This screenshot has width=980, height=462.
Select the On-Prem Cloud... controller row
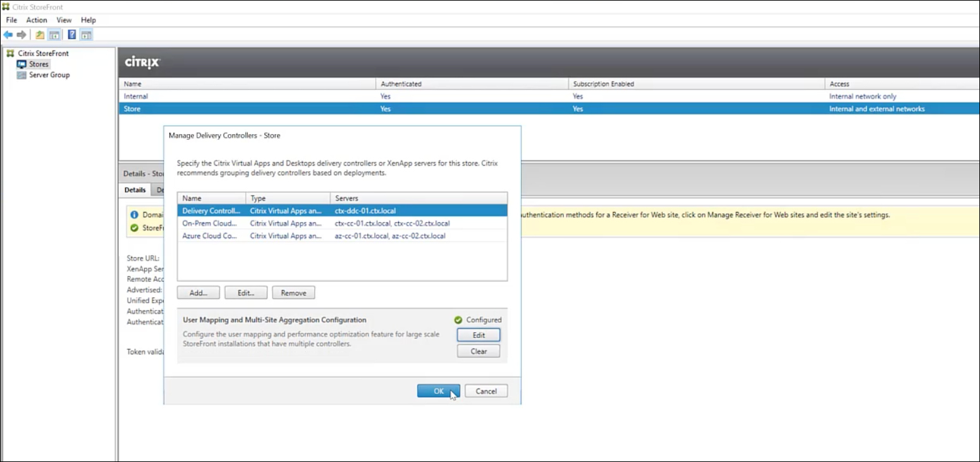[x=342, y=223]
